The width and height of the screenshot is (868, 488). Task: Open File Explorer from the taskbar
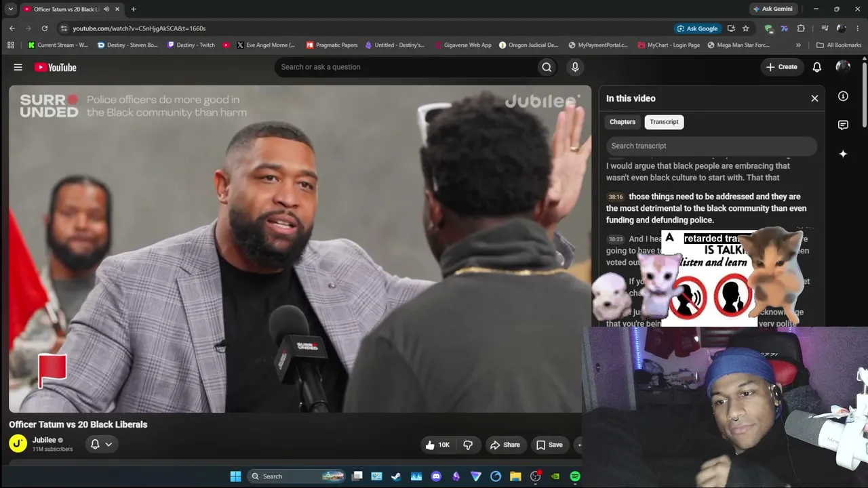point(515,476)
